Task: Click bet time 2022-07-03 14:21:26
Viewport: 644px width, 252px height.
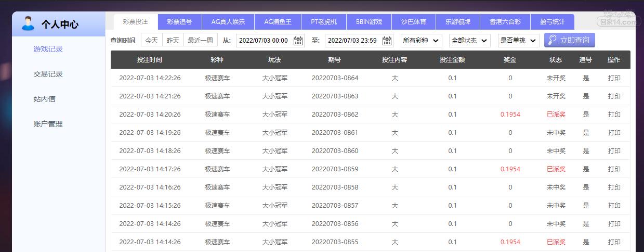Action: (150, 96)
